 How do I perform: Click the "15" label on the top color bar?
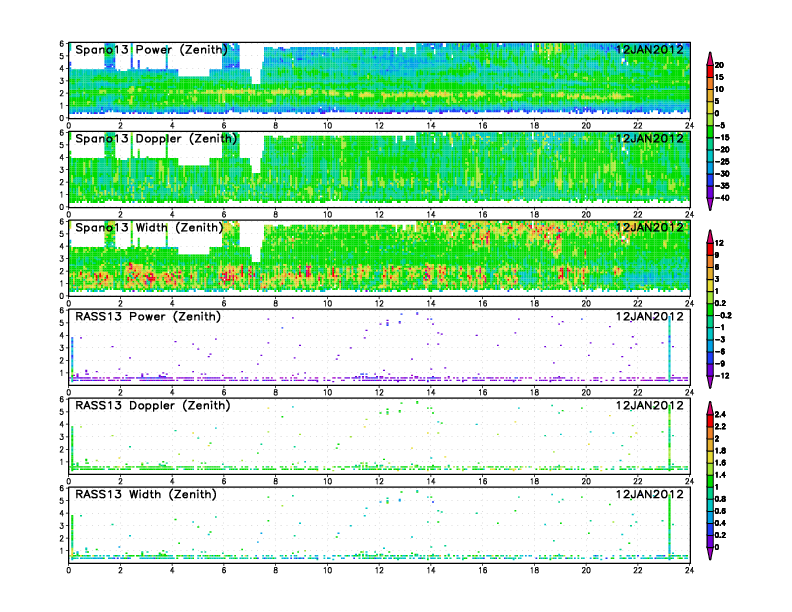[x=719, y=77]
